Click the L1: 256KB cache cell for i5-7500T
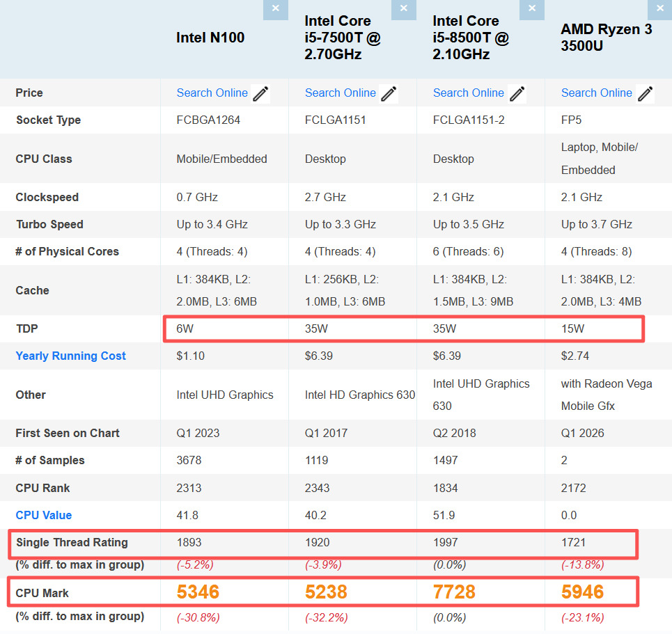The width and height of the screenshot is (672, 634). [x=345, y=290]
